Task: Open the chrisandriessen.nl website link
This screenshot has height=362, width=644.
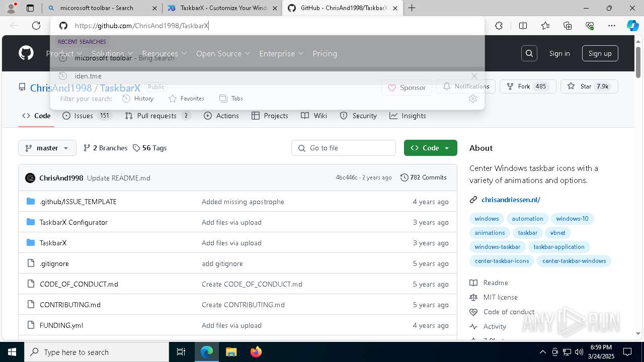Action: pos(511,200)
